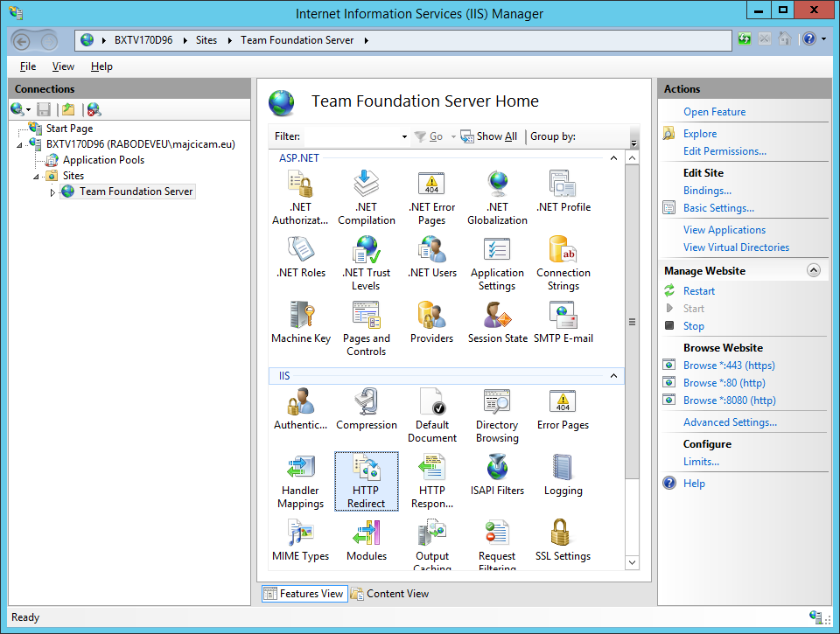Open Logging feature
The width and height of the screenshot is (840, 634).
(x=563, y=475)
